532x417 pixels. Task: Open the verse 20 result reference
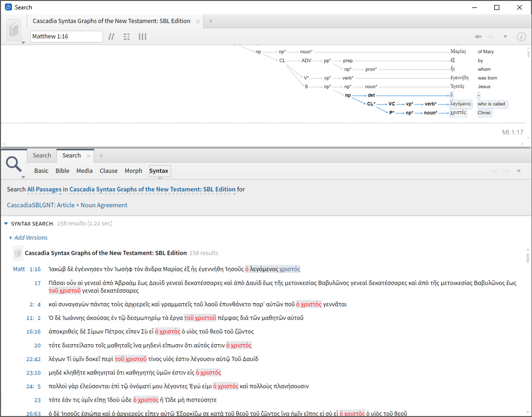coord(37,346)
